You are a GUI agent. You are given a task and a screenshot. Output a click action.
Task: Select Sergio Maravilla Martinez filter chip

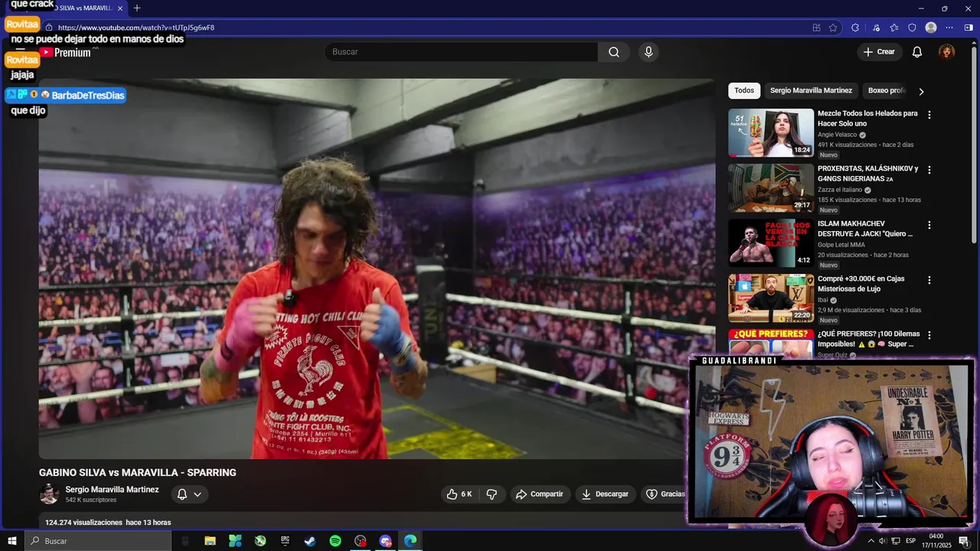(811, 90)
